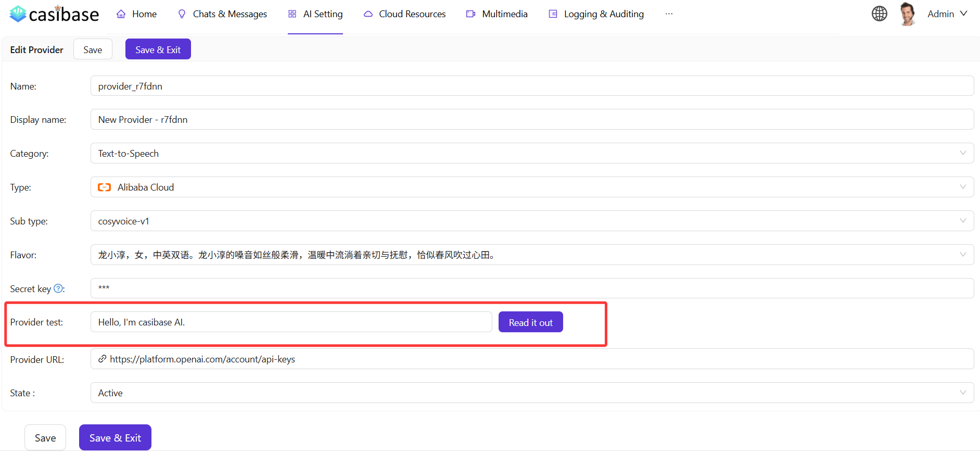Expand the State dropdown
Viewport: 980px width, 453px height.
pyautogui.click(x=962, y=393)
